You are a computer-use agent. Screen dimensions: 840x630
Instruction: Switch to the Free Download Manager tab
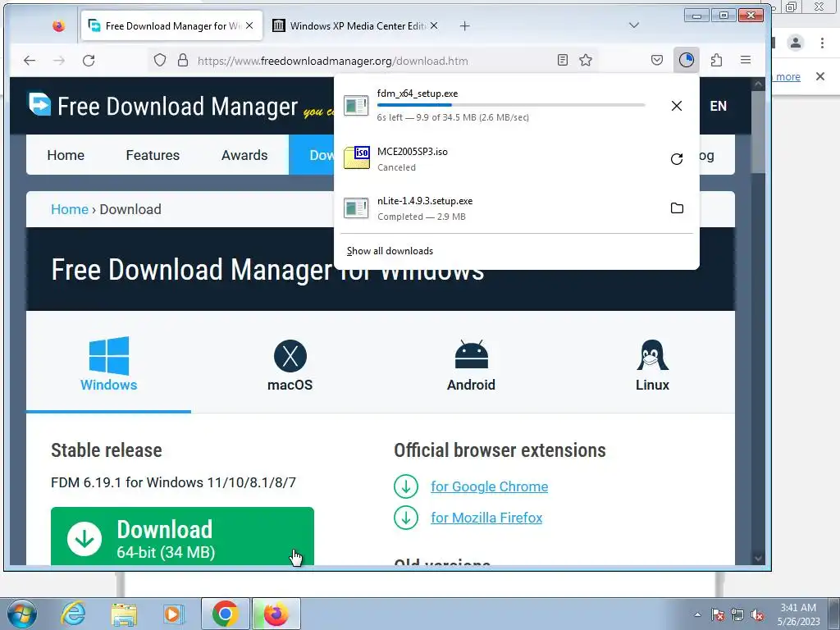point(171,25)
